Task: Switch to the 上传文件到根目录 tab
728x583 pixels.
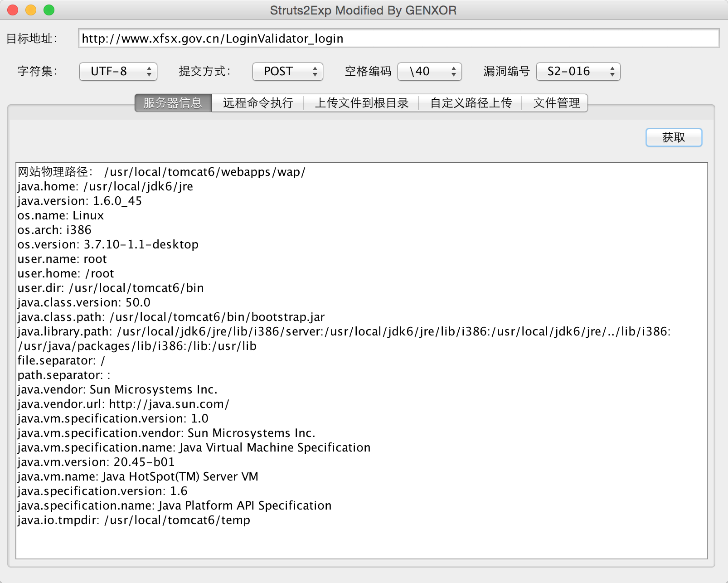Action: tap(362, 103)
